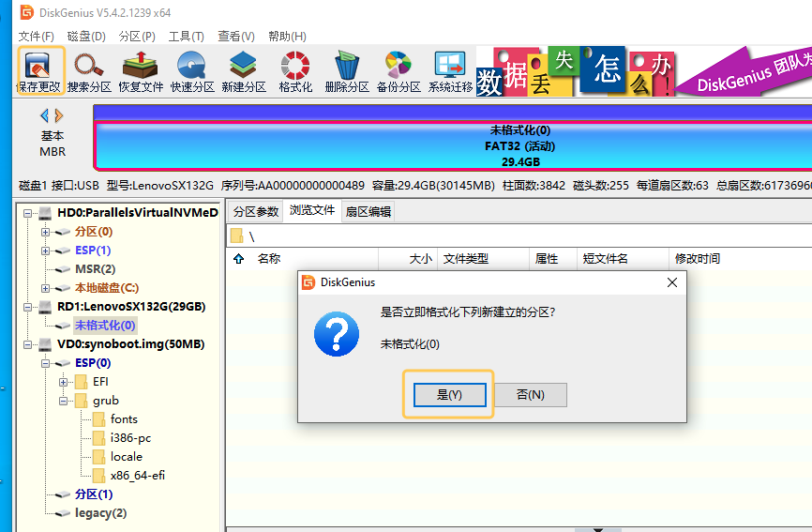Open the 查看(V) menu
Image resolution: width=812 pixels, height=532 pixels.
click(236, 37)
